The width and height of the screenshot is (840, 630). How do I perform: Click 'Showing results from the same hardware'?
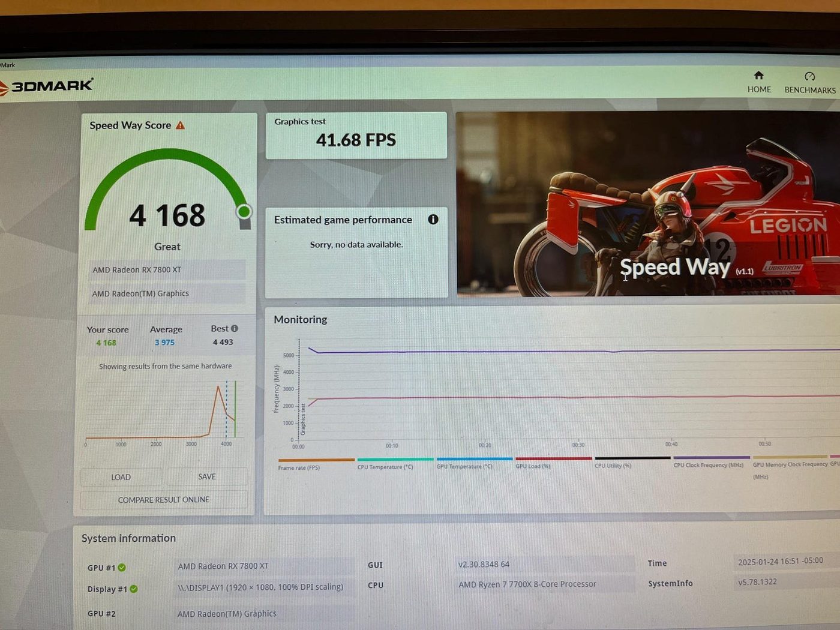tap(165, 366)
